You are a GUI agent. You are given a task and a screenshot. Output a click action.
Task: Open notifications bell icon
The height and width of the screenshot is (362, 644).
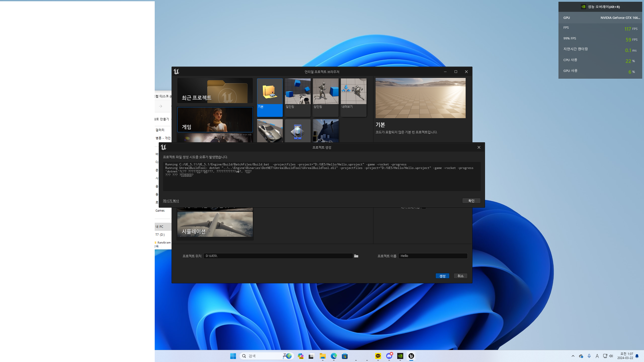637,356
